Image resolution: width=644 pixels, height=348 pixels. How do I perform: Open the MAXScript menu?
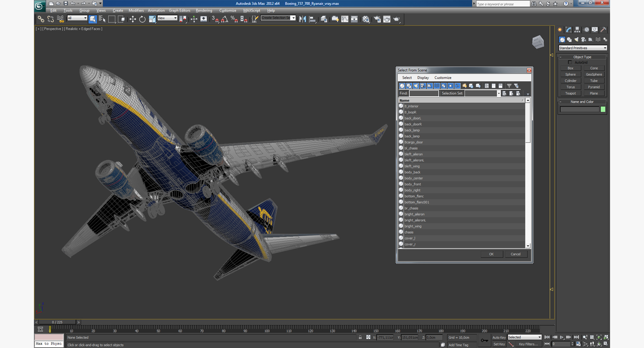(x=252, y=10)
